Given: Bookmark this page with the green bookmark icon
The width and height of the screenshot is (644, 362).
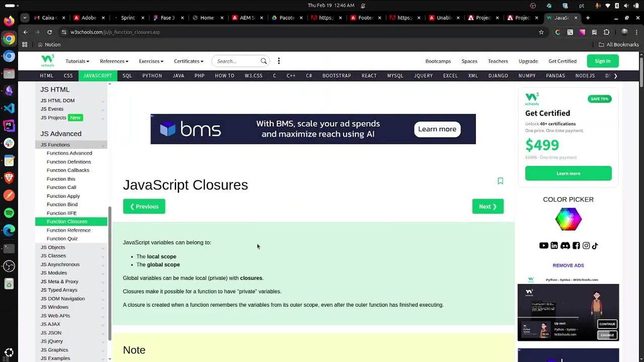Looking at the screenshot, I should click(500, 181).
